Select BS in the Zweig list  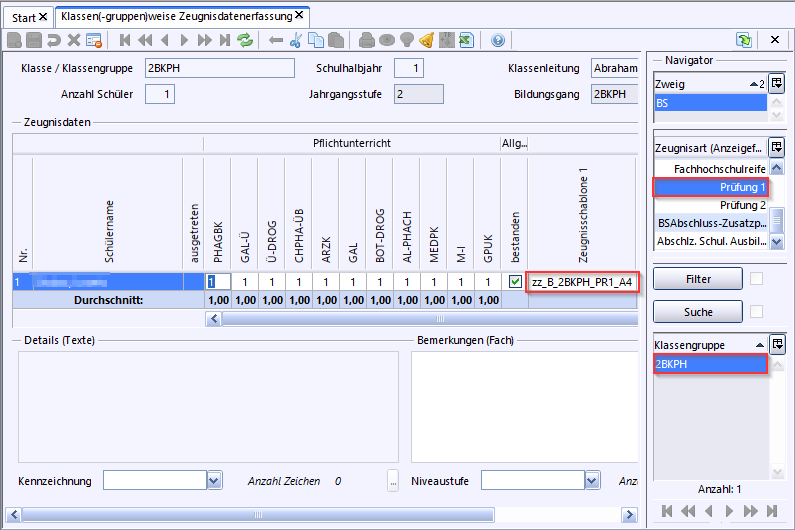point(711,103)
